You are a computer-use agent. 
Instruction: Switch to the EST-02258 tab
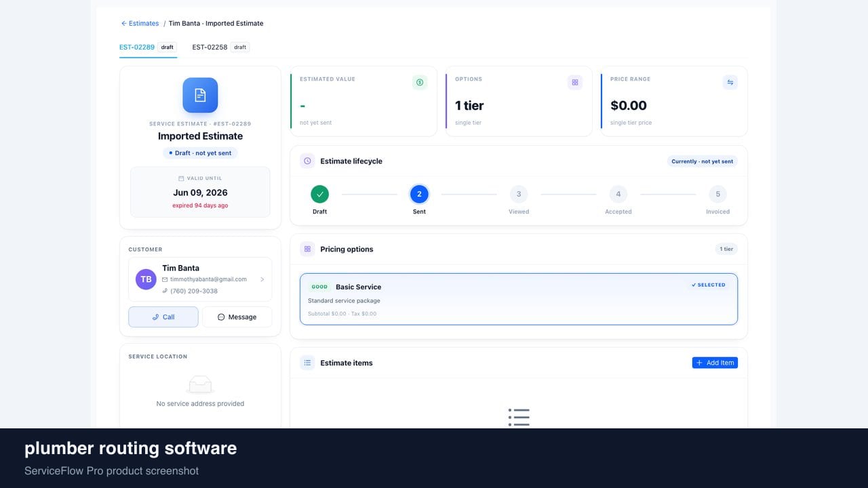tap(221, 47)
